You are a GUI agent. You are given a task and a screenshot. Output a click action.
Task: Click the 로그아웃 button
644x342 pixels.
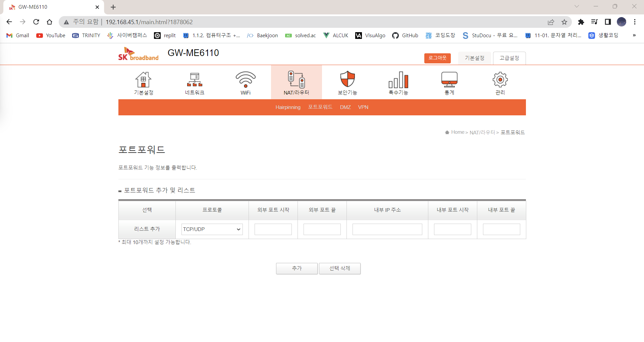tap(437, 58)
